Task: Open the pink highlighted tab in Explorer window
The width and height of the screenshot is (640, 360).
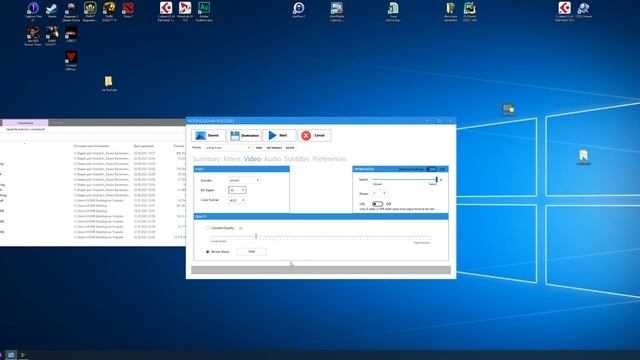Action: (x=25, y=123)
